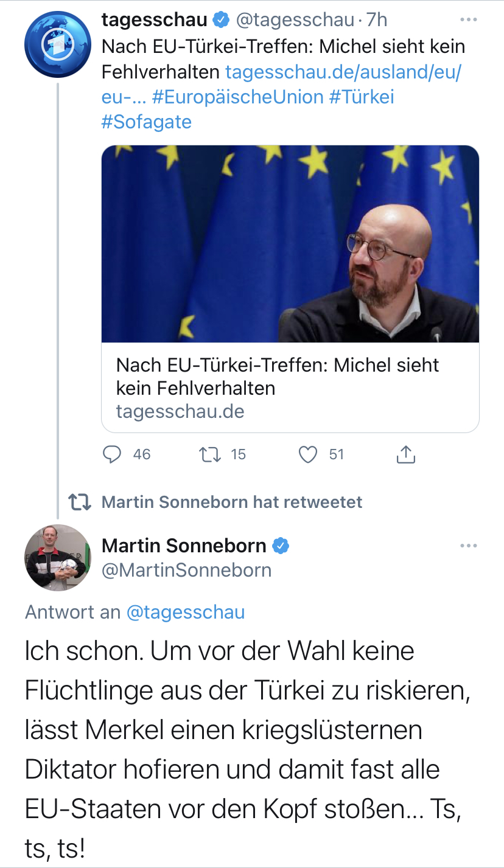Tap the @tagesschau mention in reply line

click(x=185, y=612)
